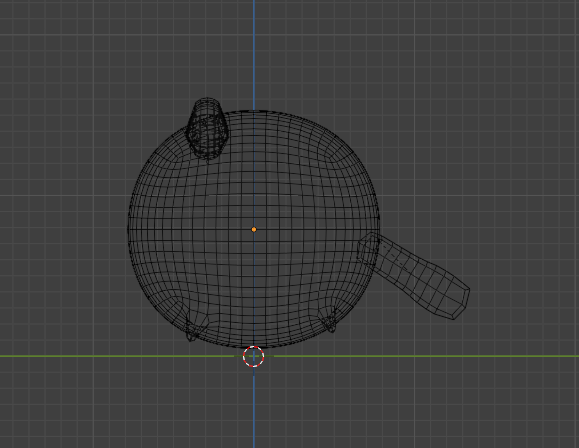This screenshot has height=448, width=579.
Task: Click where the handle joins the sphere body
Action: tap(369, 248)
